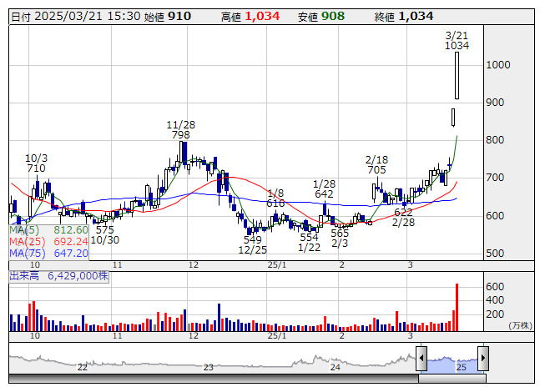Click the 高値 1,034 high value
Screen dimensions: 545x392
[x=250, y=17]
